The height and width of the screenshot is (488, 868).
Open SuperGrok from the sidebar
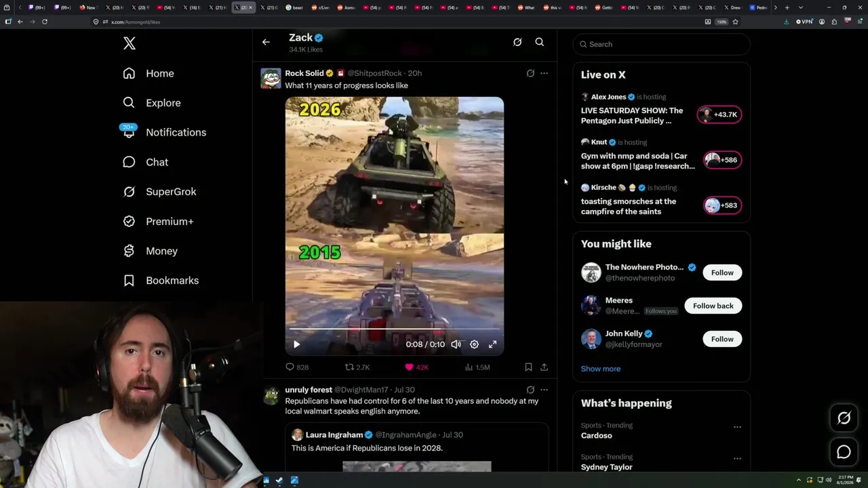(x=159, y=192)
